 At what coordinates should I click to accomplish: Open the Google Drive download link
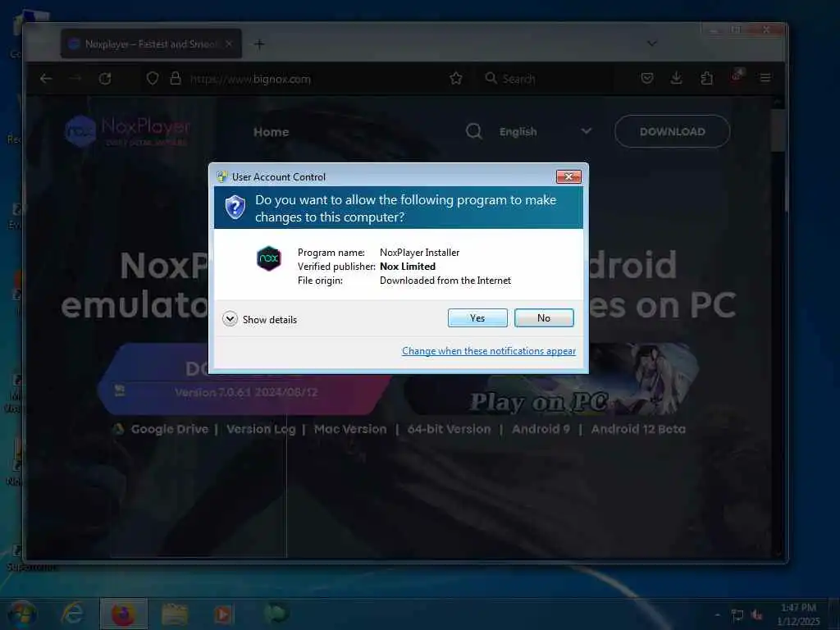pos(169,429)
